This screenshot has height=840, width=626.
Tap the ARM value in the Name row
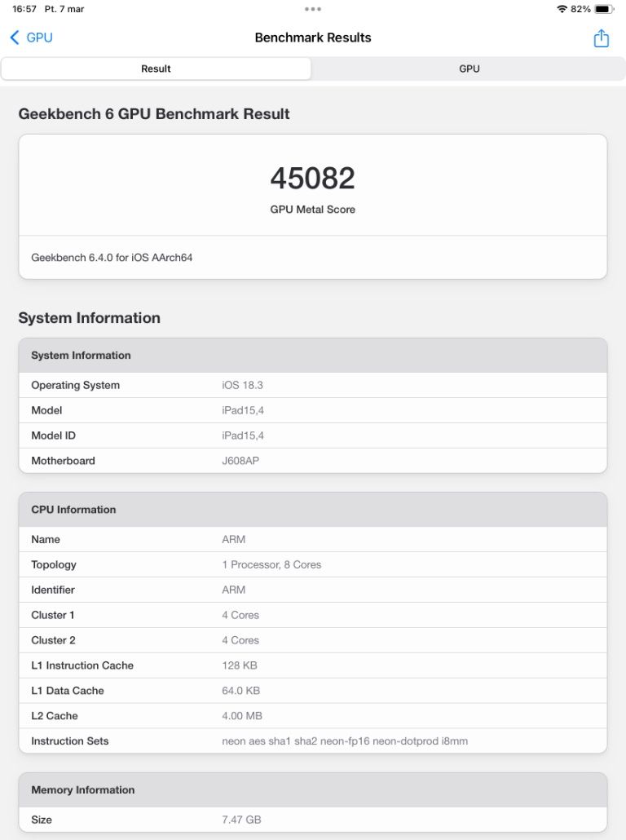[233, 539]
